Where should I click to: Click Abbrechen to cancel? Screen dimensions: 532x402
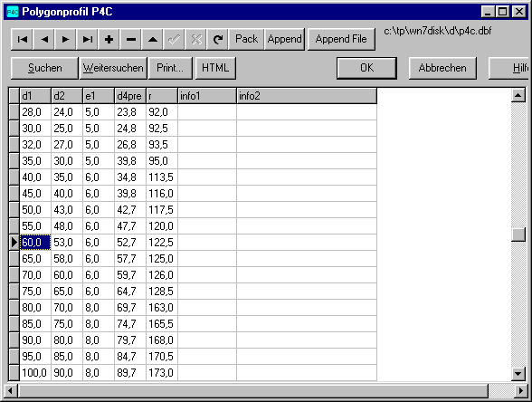pyautogui.click(x=442, y=68)
